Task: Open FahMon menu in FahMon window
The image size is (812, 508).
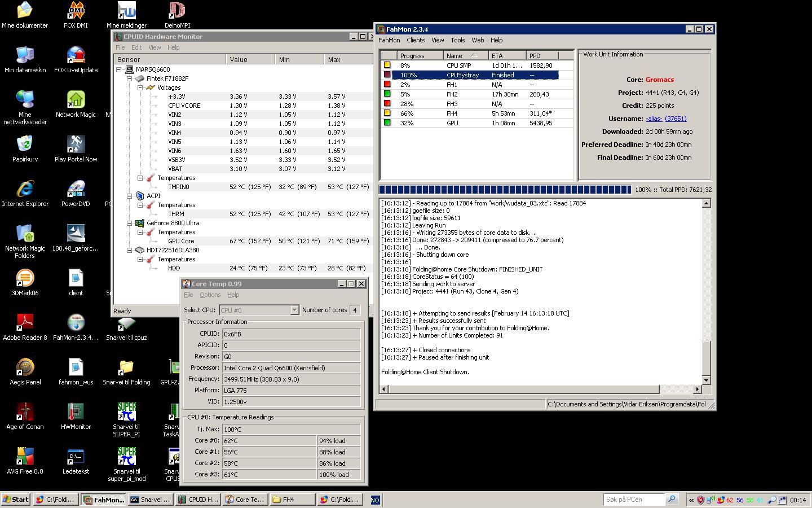Action: click(x=389, y=40)
